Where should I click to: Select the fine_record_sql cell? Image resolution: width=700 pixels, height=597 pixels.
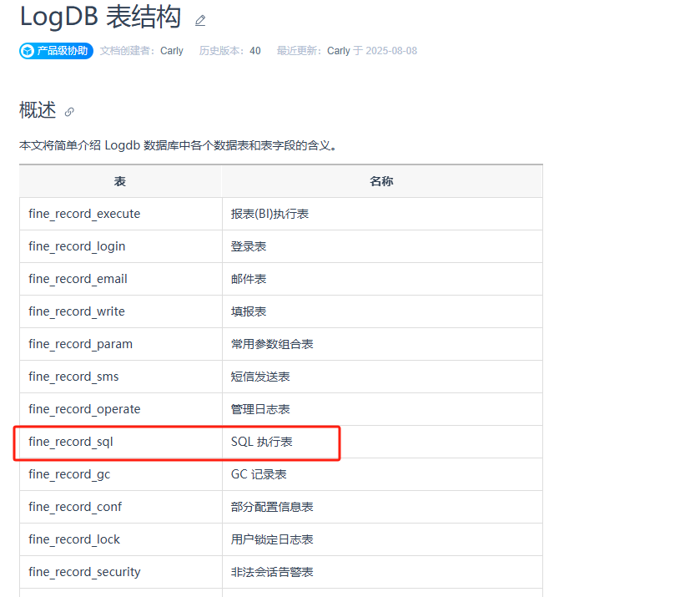(120, 443)
